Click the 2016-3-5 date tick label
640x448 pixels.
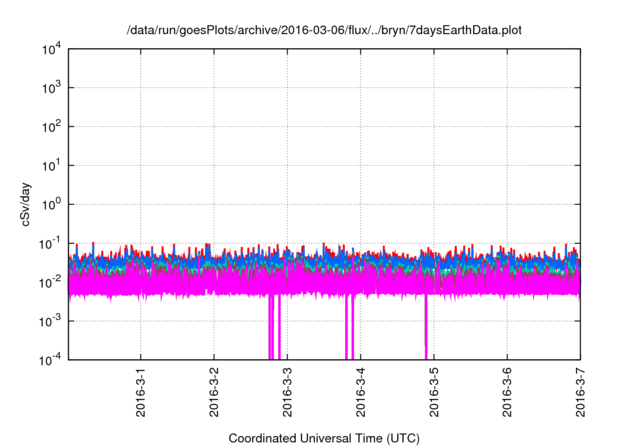coord(434,392)
